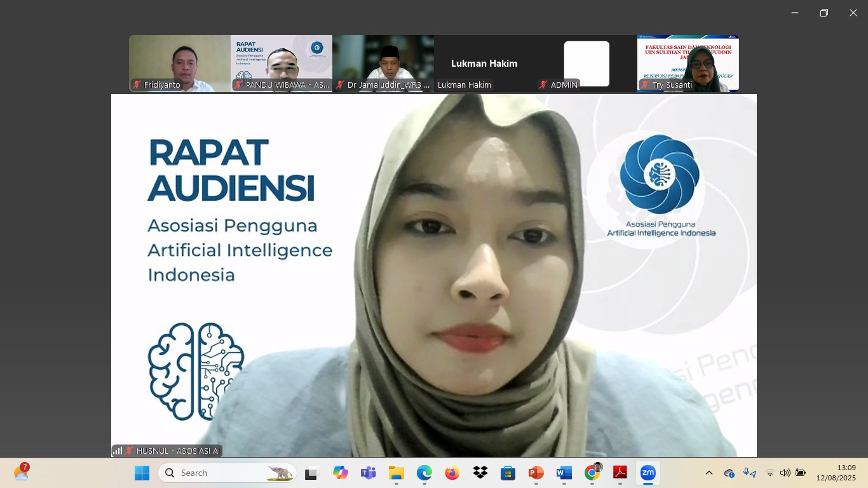
Task: Click muted mic icon beside ADMIN
Action: coord(543,85)
